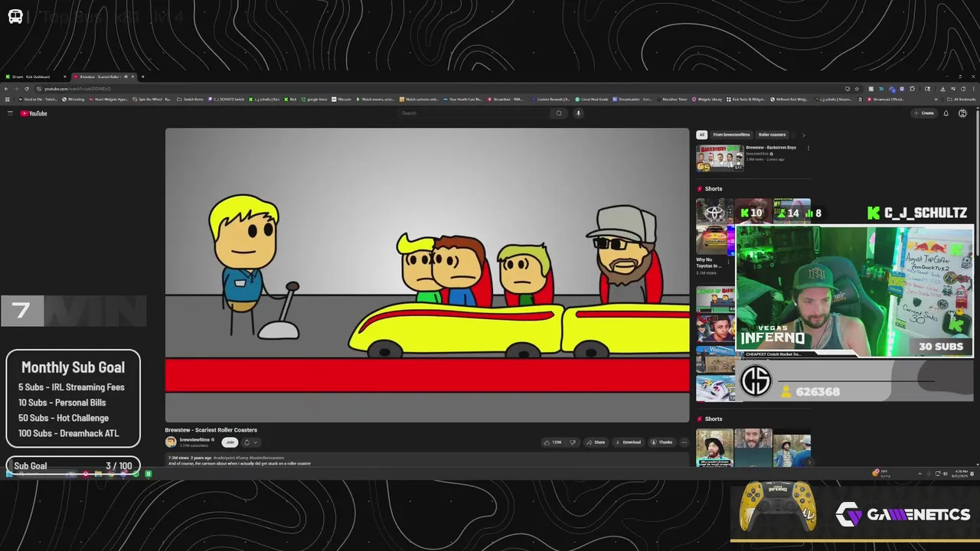Open the YouTube hamburger guide menu
This screenshot has height=551, width=980.
pyautogui.click(x=10, y=113)
